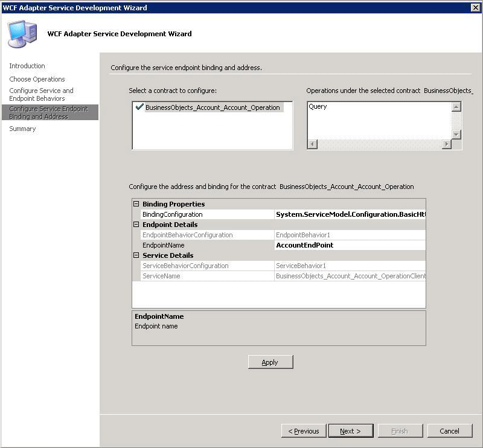Select the Query operation entry

pyautogui.click(x=318, y=107)
